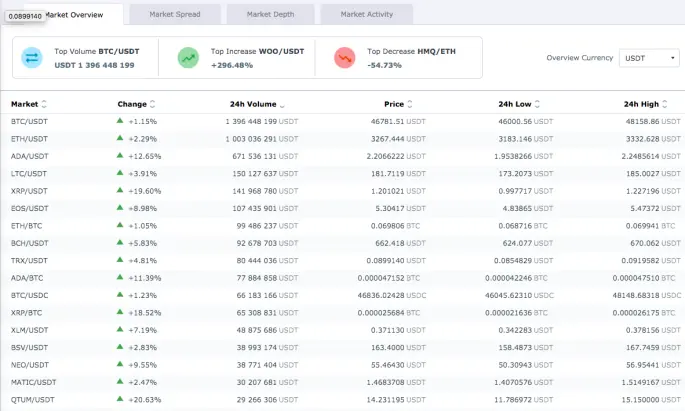
Task: Click the red Top Decrease chart icon
Action: (x=345, y=58)
